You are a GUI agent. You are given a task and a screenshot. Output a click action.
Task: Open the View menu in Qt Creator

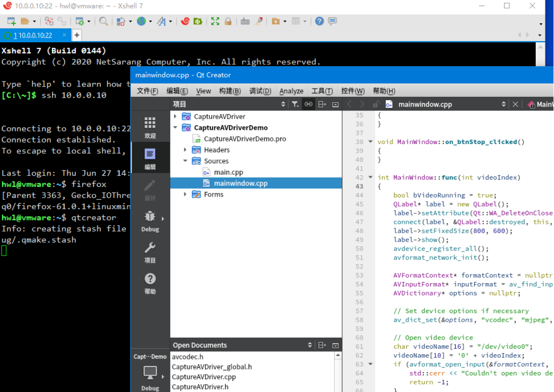click(204, 91)
